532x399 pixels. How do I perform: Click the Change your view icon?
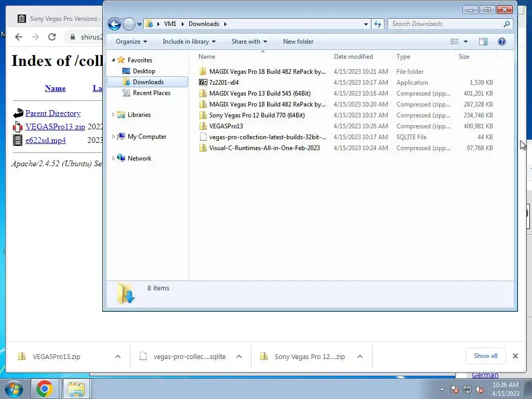454,42
